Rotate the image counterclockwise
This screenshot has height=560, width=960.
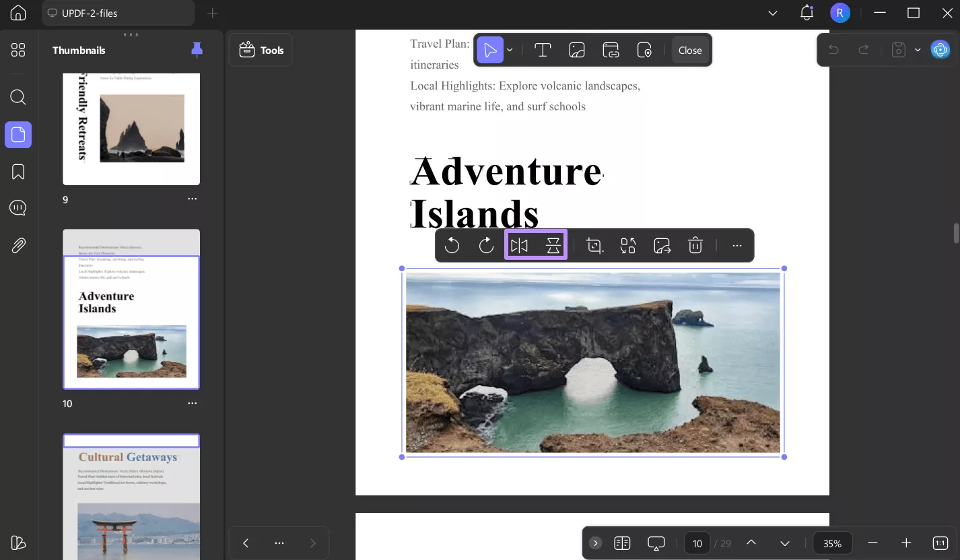tap(452, 246)
